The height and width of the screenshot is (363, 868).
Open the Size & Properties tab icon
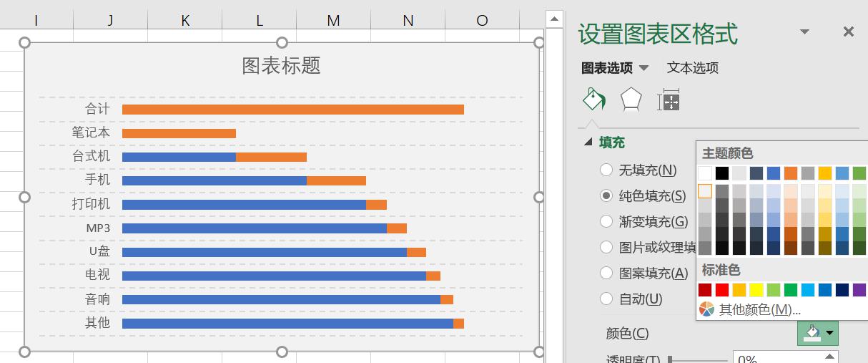668,100
